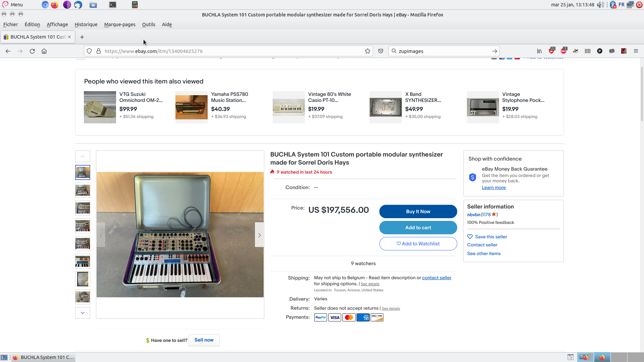This screenshot has height=362, width=644.
Task: Open the Marque-pages menu
Action: click(x=120, y=24)
